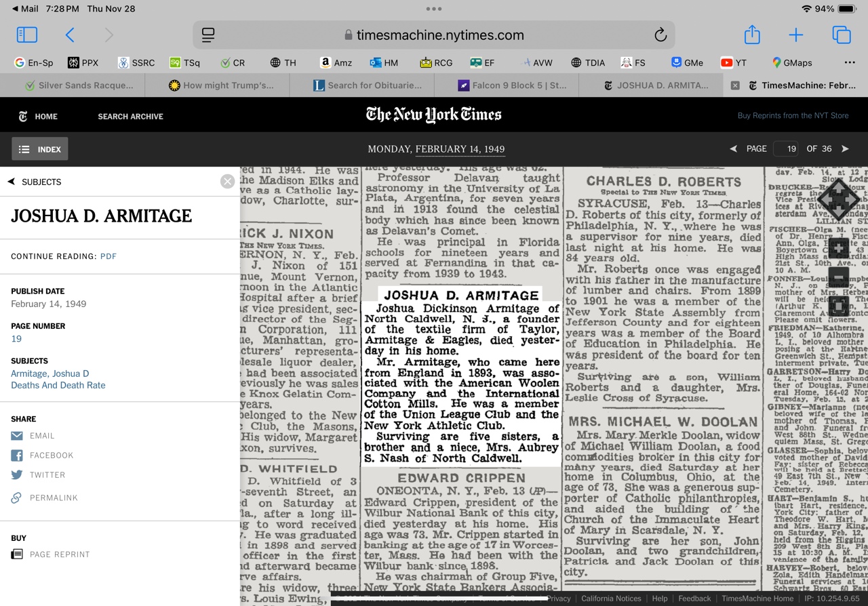
Task: Open the YT bookmark
Action: pos(734,62)
